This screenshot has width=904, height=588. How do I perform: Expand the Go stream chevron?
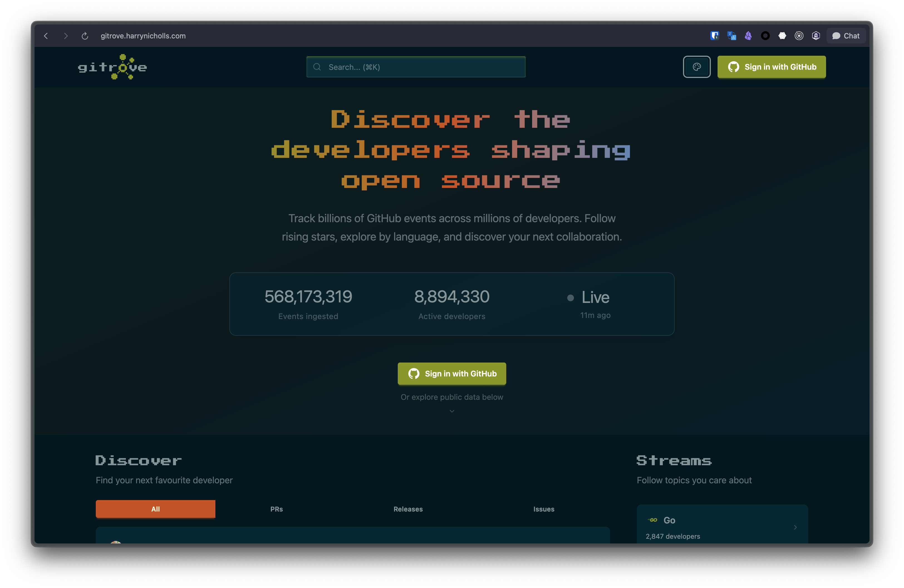[x=795, y=527]
